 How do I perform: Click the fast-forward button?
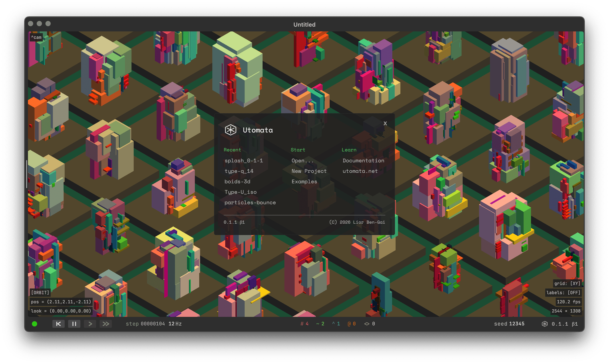[106, 324]
